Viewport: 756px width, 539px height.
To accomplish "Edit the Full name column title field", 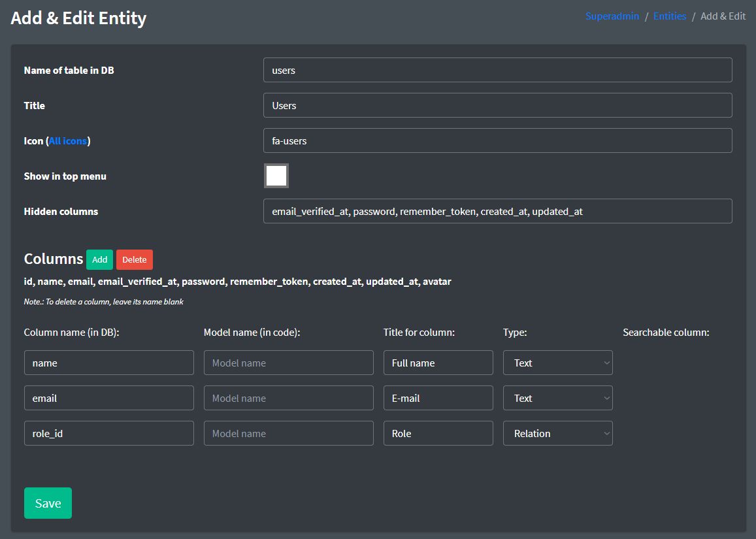I will 438,363.
